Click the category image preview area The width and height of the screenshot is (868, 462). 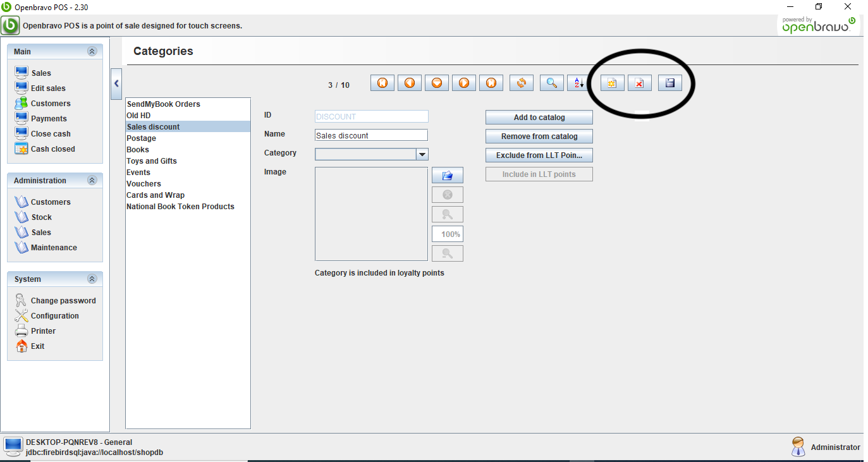[372, 214]
